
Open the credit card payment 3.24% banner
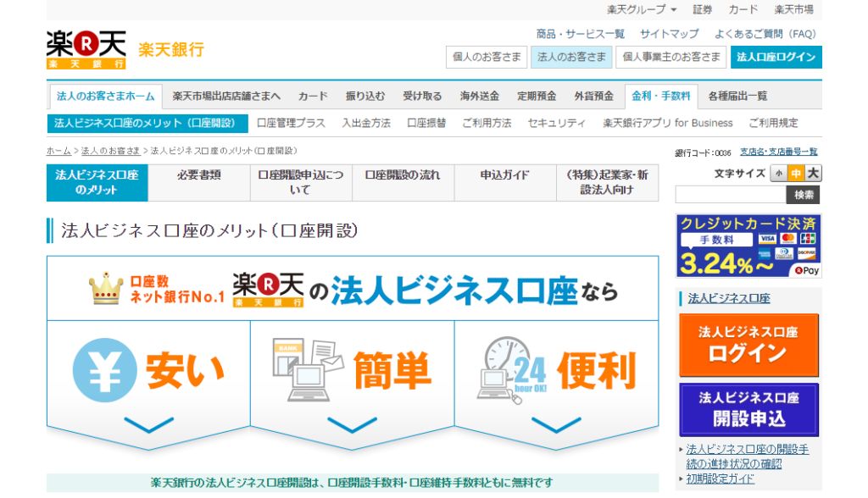pos(748,246)
